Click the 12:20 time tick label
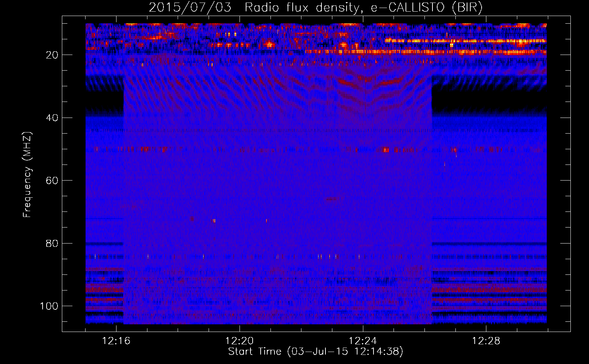This screenshot has width=589, height=364. pos(240,341)
